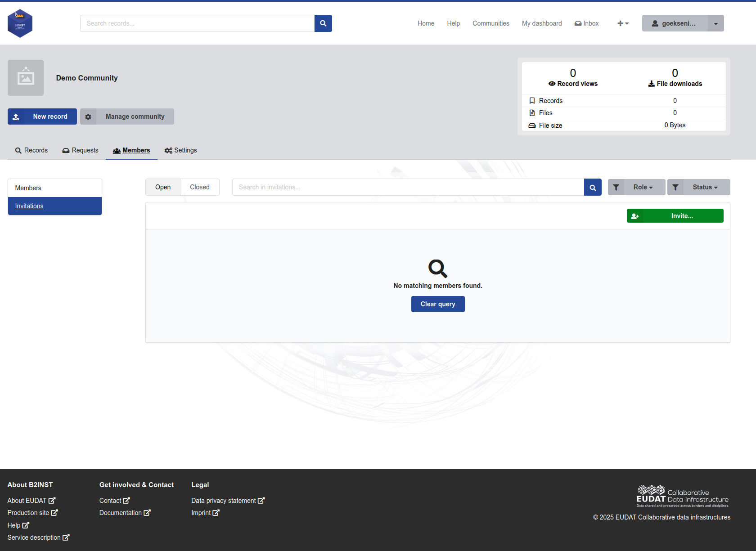Click 'No matching members found.' message

(438, 286)
